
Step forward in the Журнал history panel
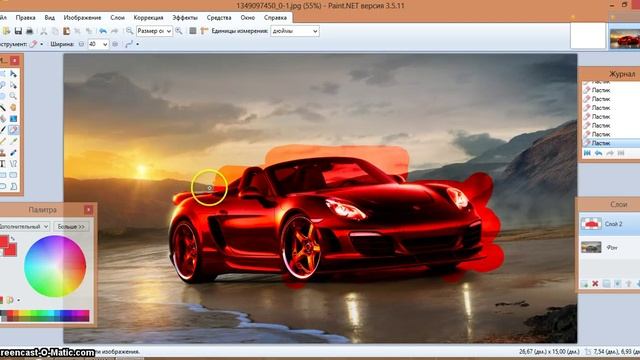(610, 153)
